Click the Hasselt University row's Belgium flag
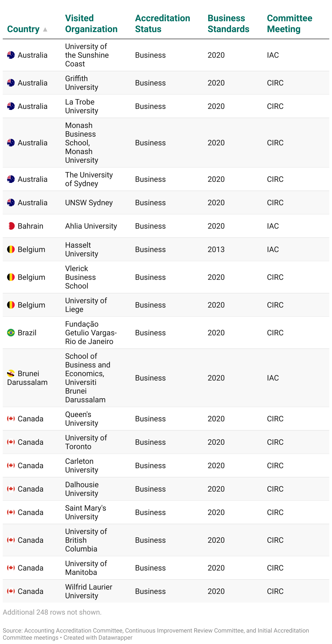The width and height of the screenshot is (332, 644). 11,249
